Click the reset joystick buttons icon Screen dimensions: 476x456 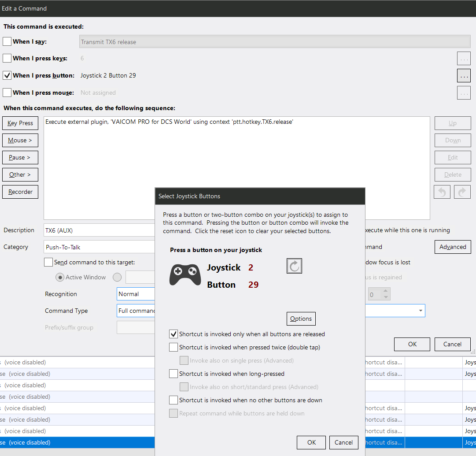pos(294,266)
